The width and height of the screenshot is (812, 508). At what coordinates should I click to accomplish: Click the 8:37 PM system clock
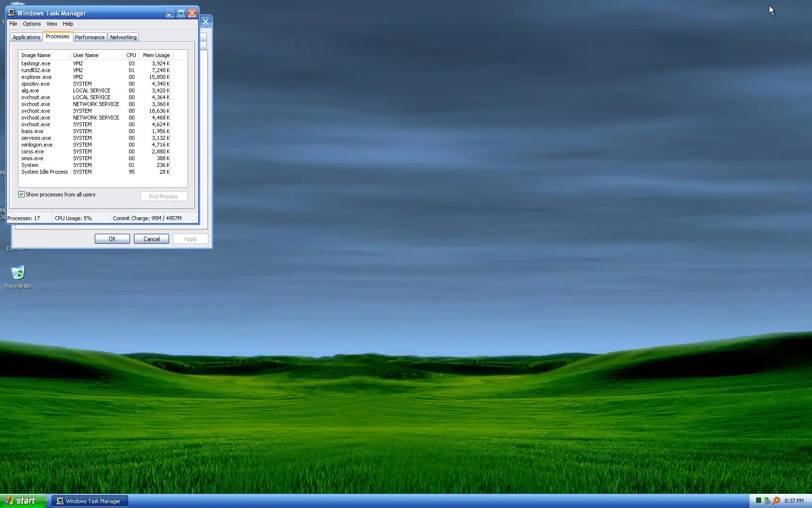pos(794,501)
